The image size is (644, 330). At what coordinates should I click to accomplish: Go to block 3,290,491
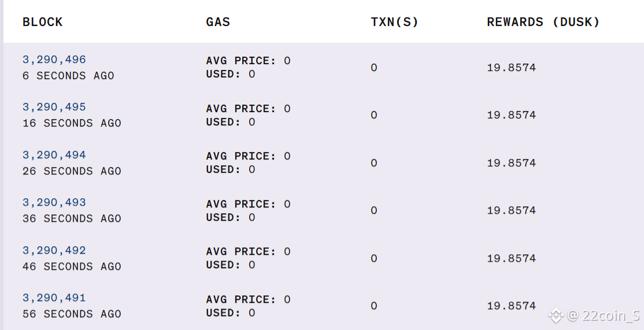(54, 298)
